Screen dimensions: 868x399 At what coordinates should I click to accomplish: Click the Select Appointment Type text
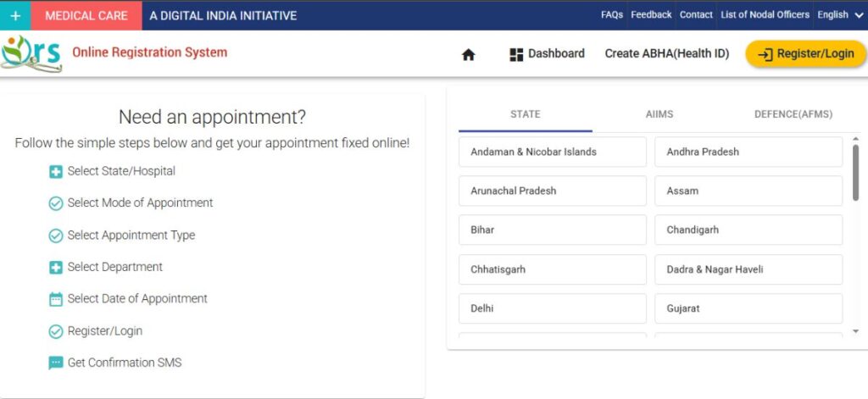[131, 236]
